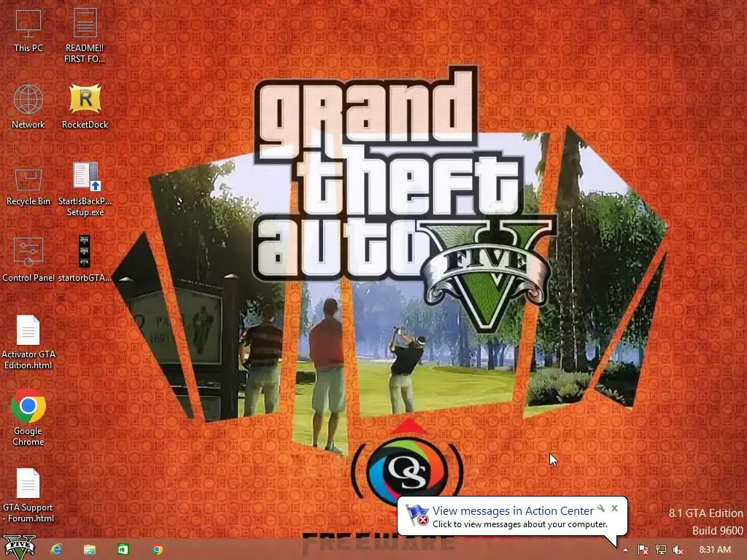
Task: Launch the RocketDock shortcut
Action: point(85,106)
